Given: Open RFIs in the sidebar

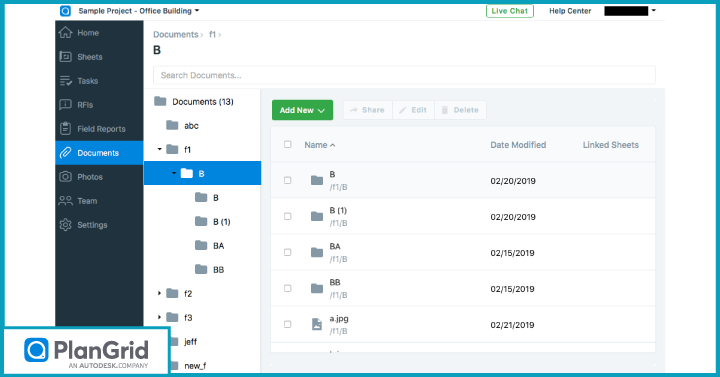Looking at the screenshot, I should (x=99, y=105).
